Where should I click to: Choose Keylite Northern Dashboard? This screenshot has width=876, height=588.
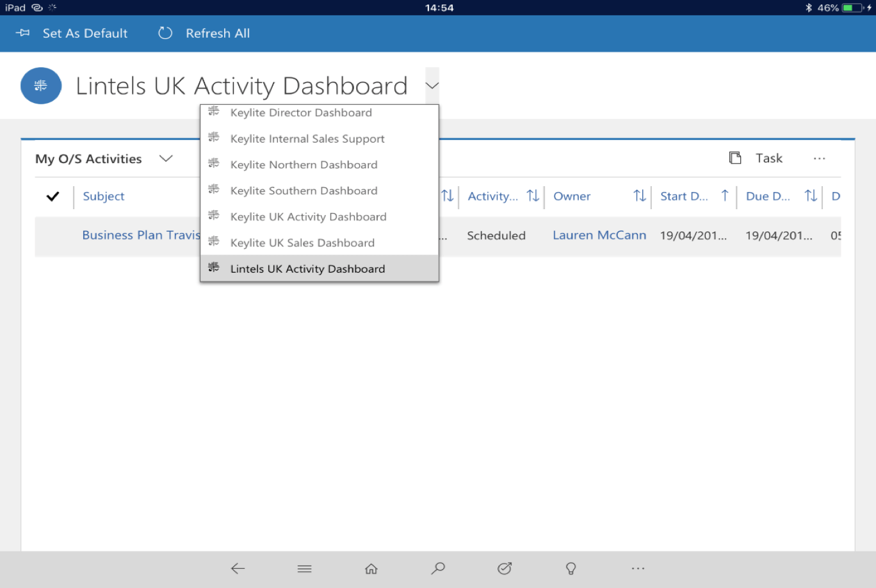[x=320, y=164]
